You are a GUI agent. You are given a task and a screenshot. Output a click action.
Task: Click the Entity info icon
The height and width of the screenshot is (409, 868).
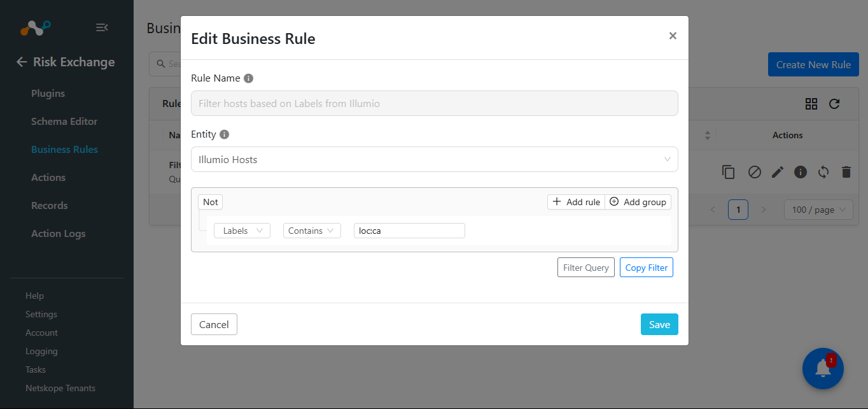(224, 134)
